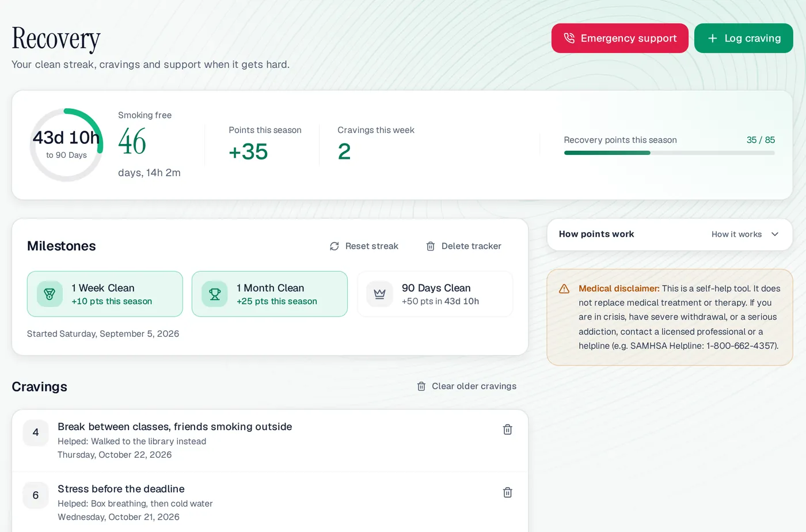806x532 pixels.
Task: Click the intensity 4 badge on first craving
Action: (36, 432)
